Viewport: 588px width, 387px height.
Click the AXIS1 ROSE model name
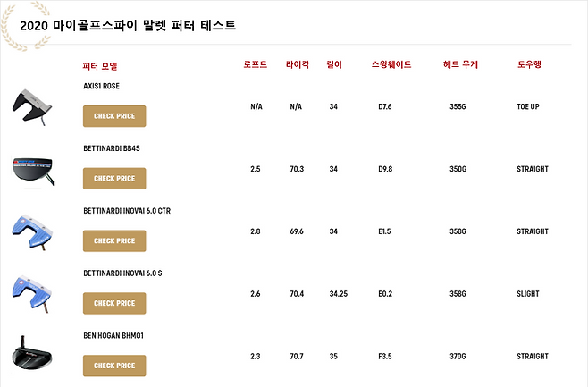101,86
